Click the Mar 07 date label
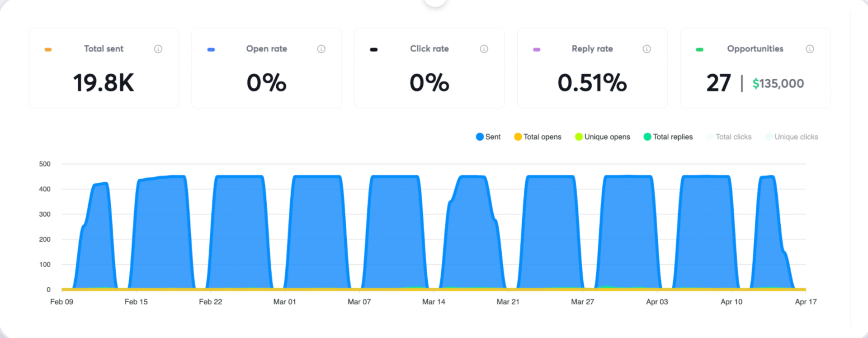Viewport: 868px width, 338px height. coord(359,302)
